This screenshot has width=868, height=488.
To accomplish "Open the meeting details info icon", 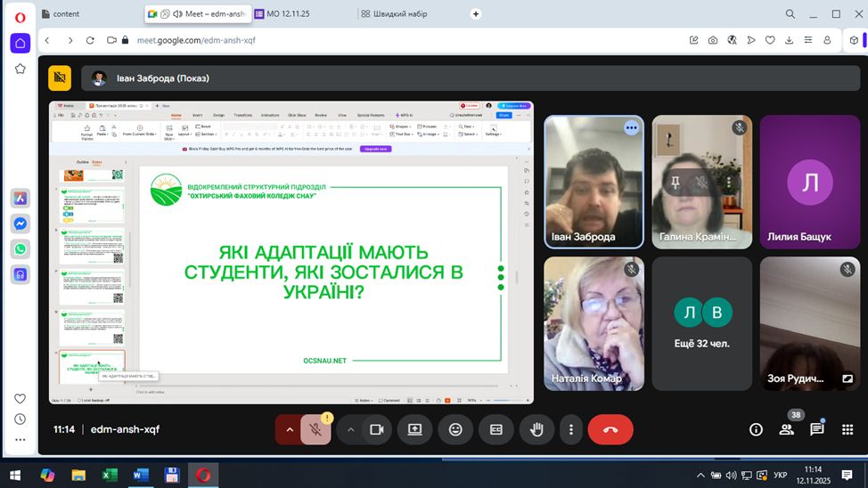I will coord(756,429).
